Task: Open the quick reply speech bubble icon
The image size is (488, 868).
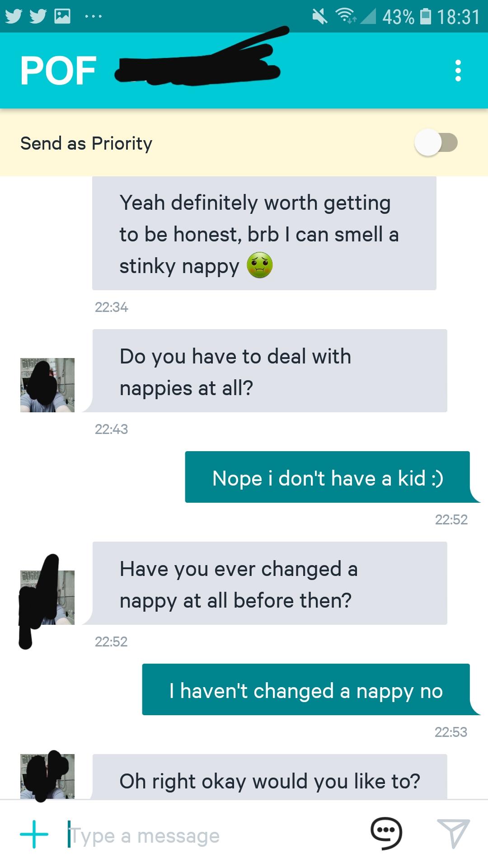Action: (x=386, y=833)
